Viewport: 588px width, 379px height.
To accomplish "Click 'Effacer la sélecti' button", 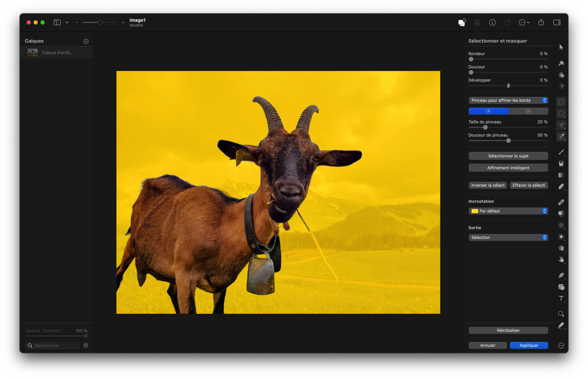I will (529, 185).
